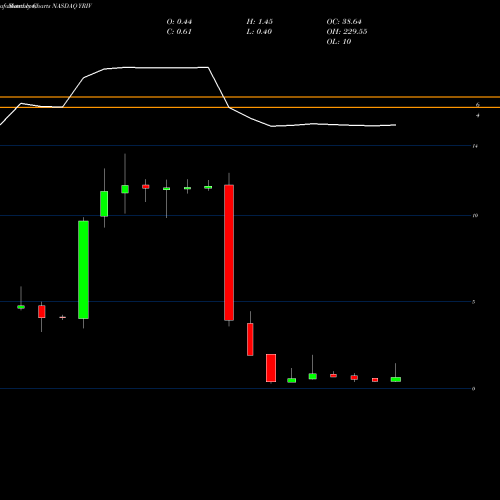Select the low value 'L: 0.40'
This screenshot has width=500, height=500.
(x=259, y=32)
